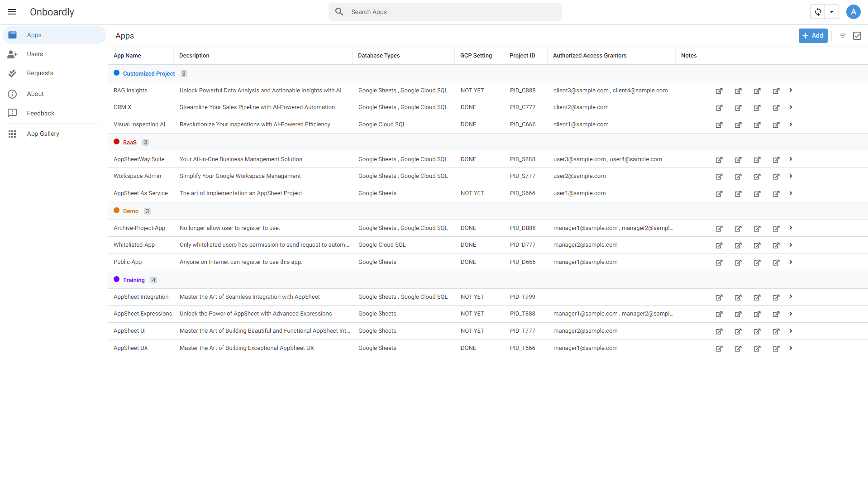Go to Users in sidebar
This screenshot has height=488, width=868.
[54, 54]
